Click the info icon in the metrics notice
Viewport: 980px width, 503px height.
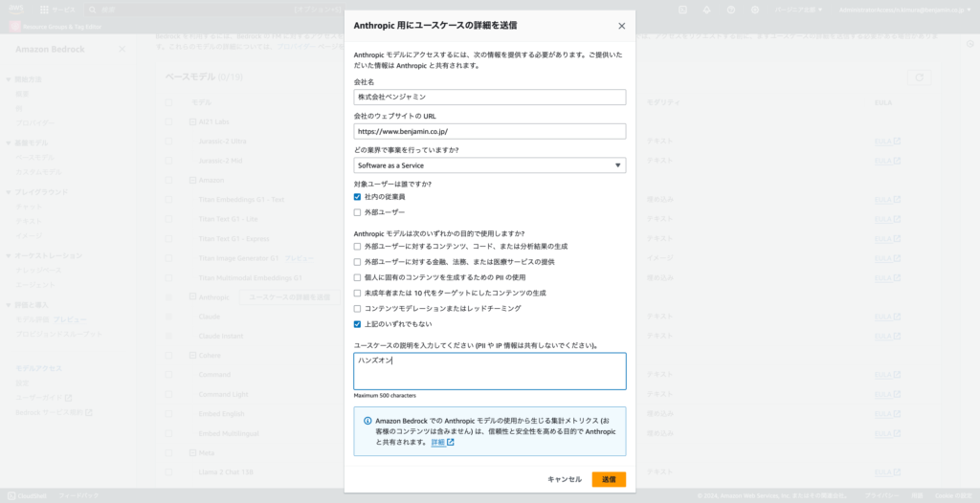[x=367, y=421]
